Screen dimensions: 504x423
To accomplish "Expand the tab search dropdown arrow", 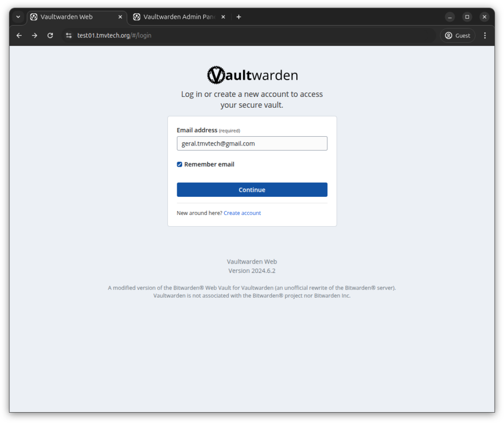I will (x=18, y=17).
